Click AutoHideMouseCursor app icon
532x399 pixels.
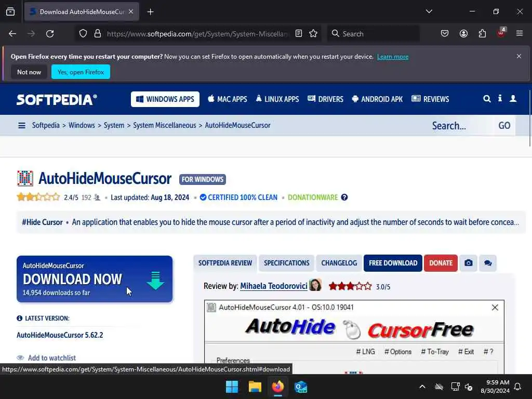click(25, 179)
